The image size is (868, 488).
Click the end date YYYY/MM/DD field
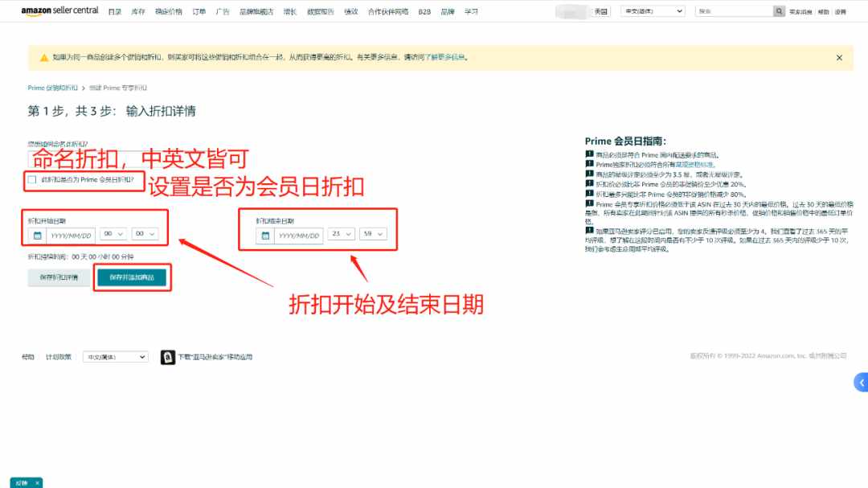click(x=299, y=236)
